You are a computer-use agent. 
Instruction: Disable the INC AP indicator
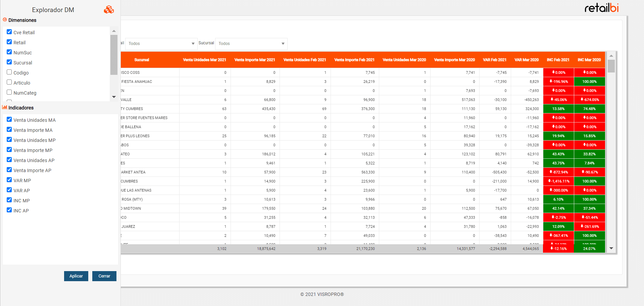[x=9, y=210]
